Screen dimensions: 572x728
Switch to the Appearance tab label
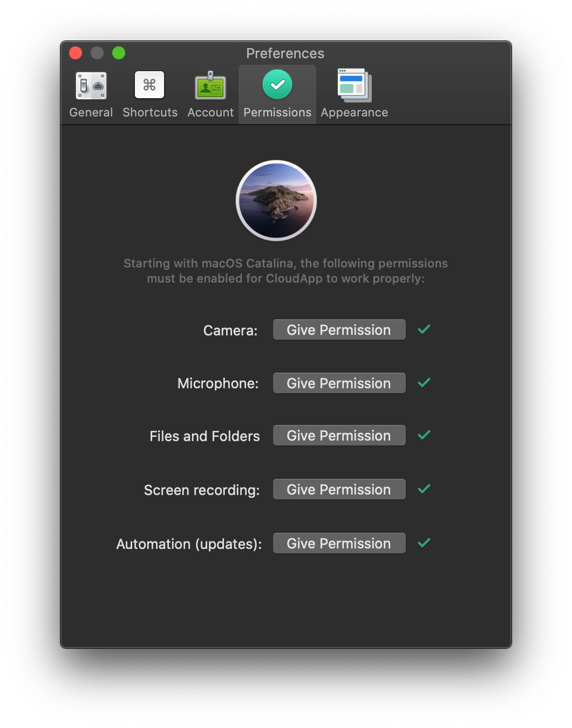355,112
